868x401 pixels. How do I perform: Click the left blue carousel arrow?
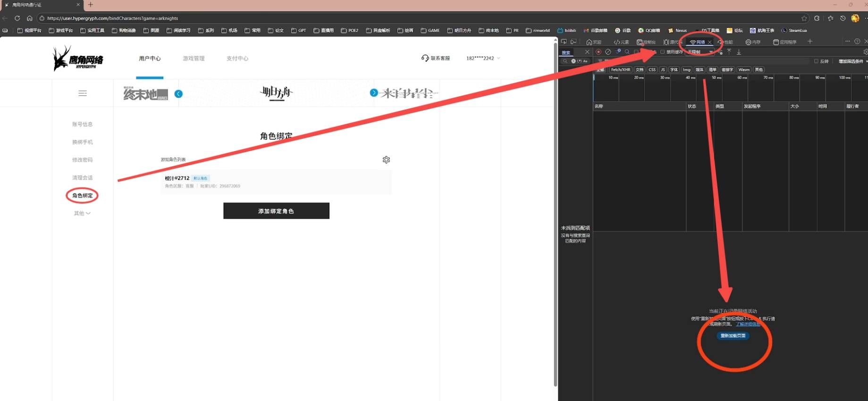coord(178,94)
